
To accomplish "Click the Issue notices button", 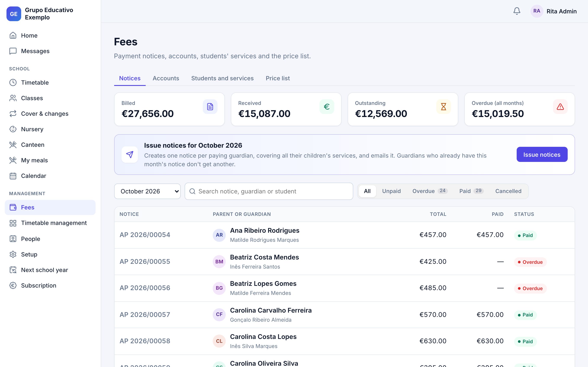I will point(542,154).
